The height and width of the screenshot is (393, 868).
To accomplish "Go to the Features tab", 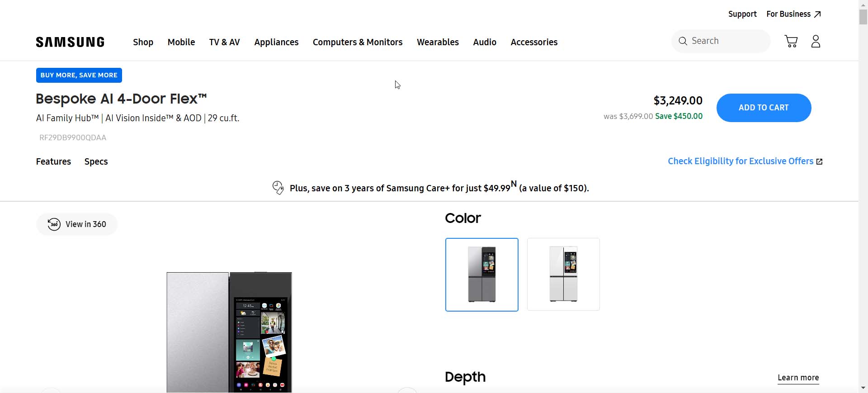I will [x=53, y=161].
